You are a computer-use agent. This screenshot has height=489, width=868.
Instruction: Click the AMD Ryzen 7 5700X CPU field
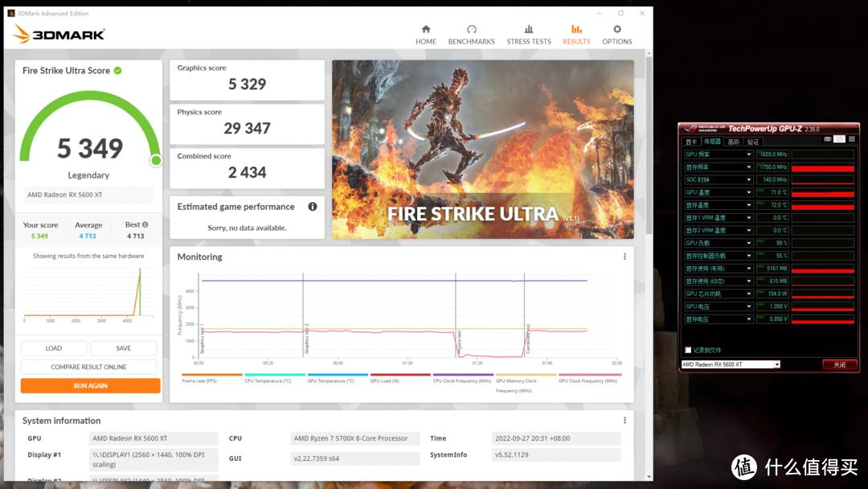[x=355, y=438]
